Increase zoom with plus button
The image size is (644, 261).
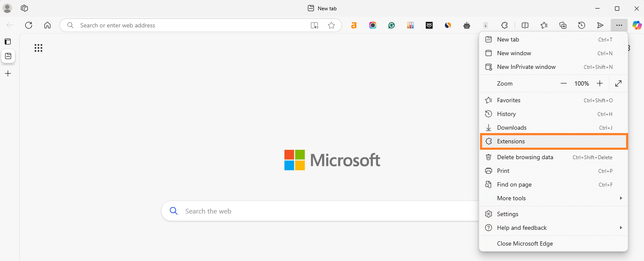click(600, 83)
